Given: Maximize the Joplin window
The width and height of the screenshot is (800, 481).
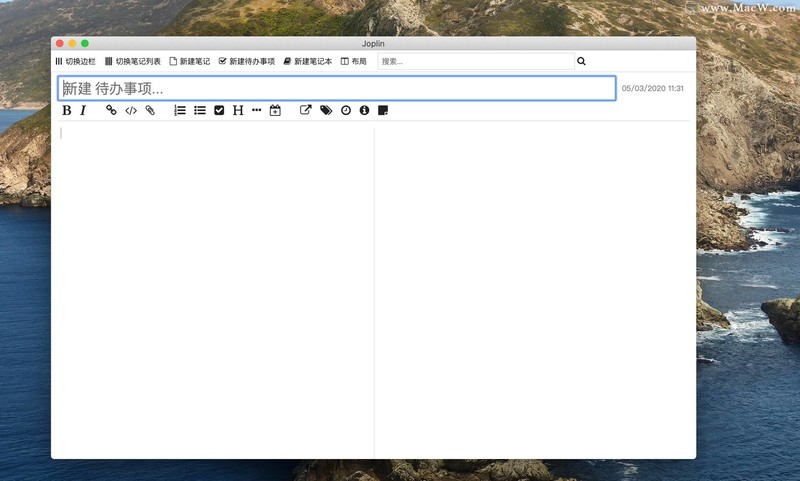Looking at the screenshot, I should point(85,43).
